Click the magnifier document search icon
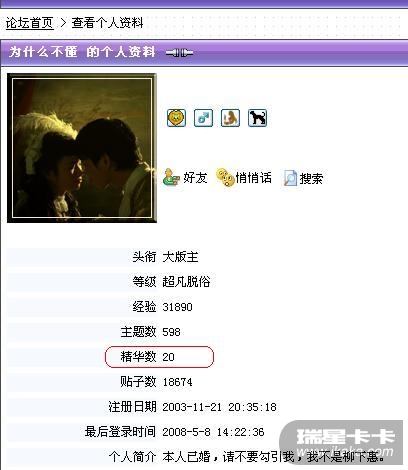The height and width of the screenshot is (470, 408). (x=290, y=178)
